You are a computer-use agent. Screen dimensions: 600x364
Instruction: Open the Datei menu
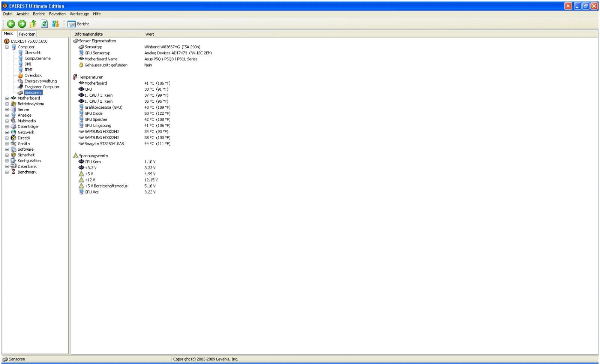(7, 14)
